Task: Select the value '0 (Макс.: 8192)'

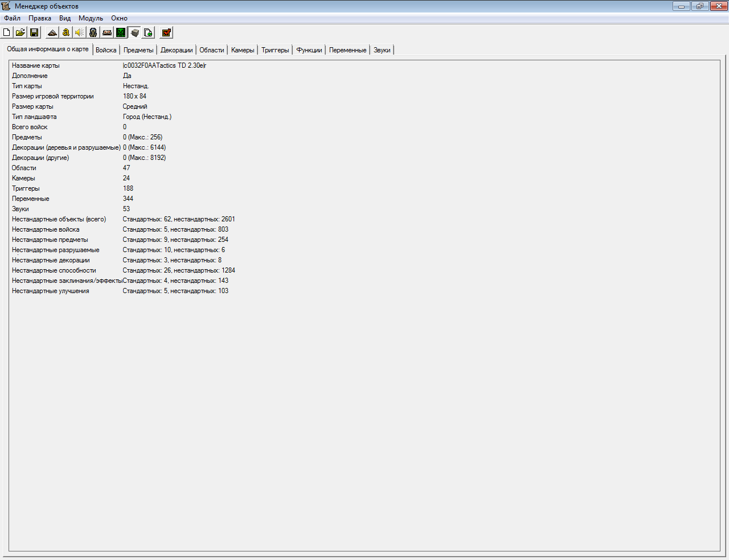Action: 144,158
